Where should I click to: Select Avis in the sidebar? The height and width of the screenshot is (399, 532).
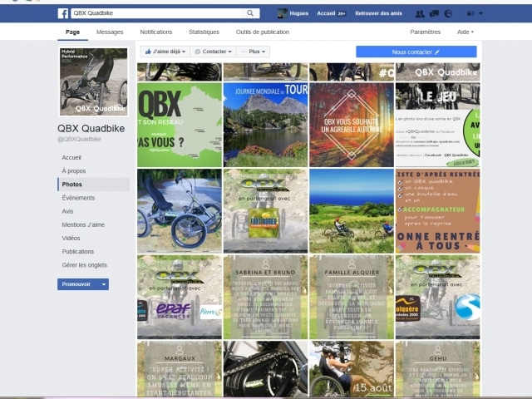pyautogui.click(x=67, y=211)
